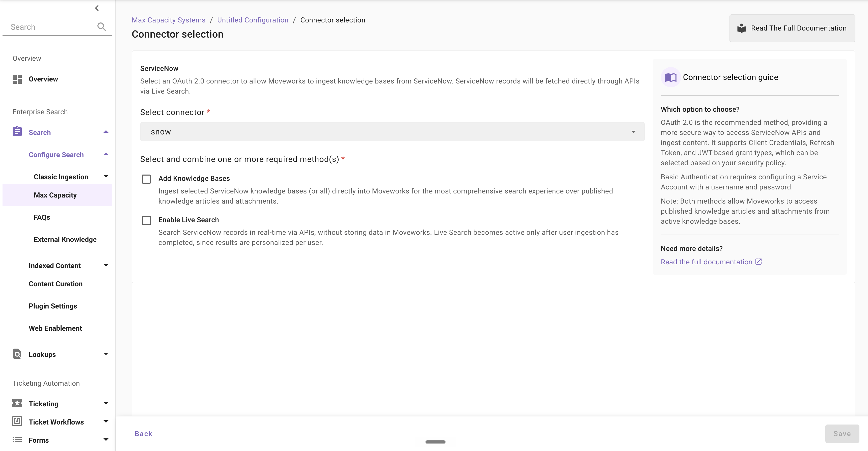This screenshot has width=868, height=451.
Task: Expand the Ticketing section arrow
Action: (106, 403)
